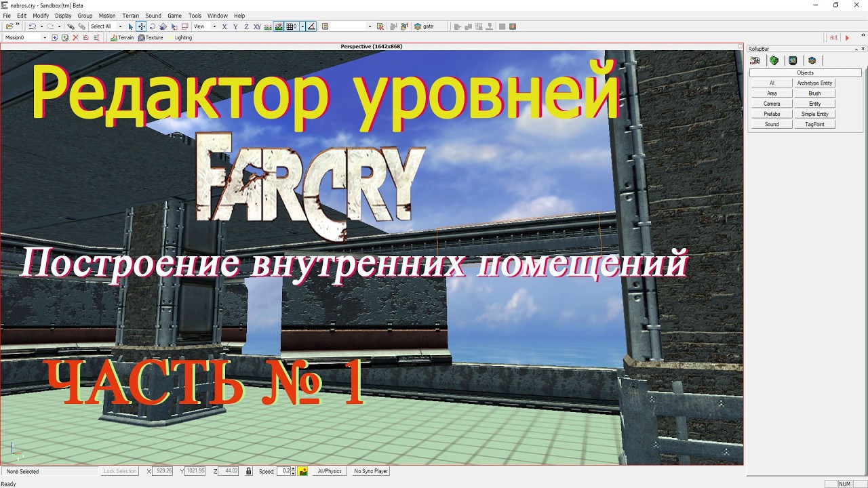Open the Tools menu
This screenshot has height=488, width=868.
click(195, 16)
